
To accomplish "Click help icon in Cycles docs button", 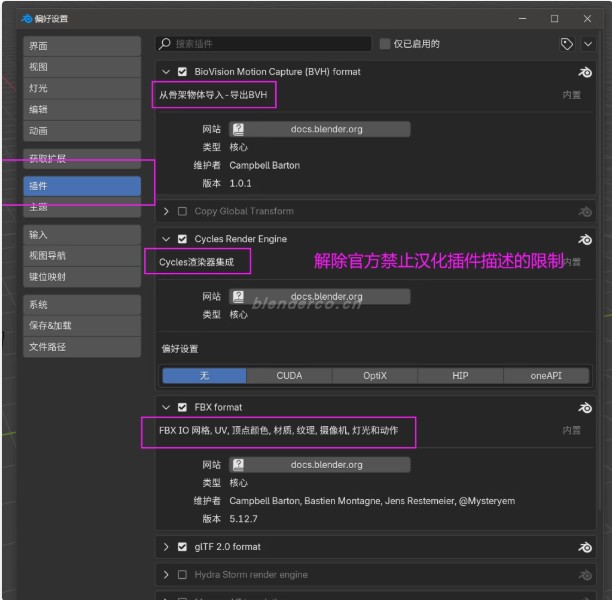I will (238, 297).
